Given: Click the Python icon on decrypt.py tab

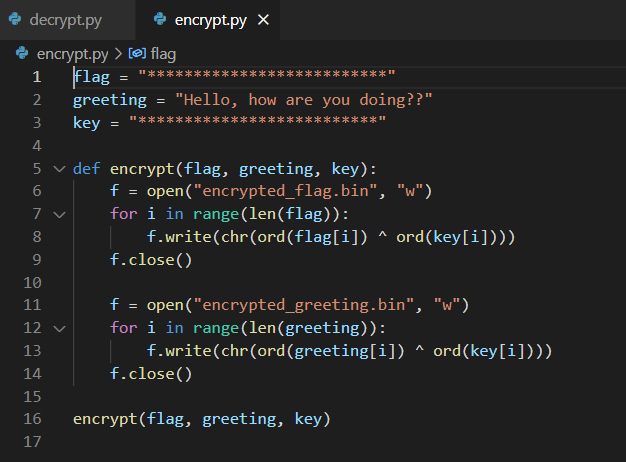Looking at the screenshot, I should click(15, 19).
